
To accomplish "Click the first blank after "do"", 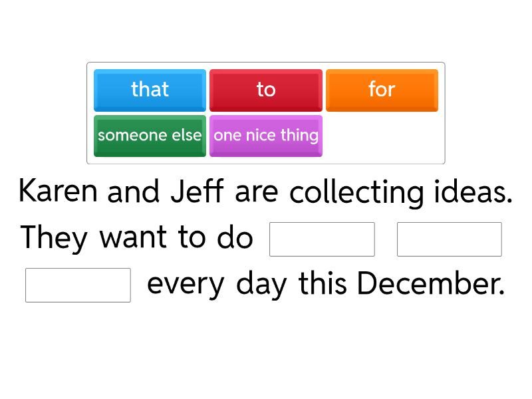I will [x=322, y=239].
